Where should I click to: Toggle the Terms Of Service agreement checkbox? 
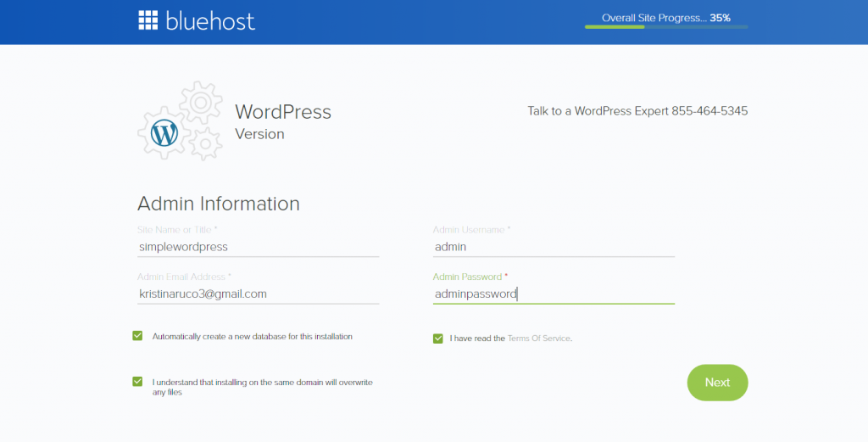click(438, 338)
